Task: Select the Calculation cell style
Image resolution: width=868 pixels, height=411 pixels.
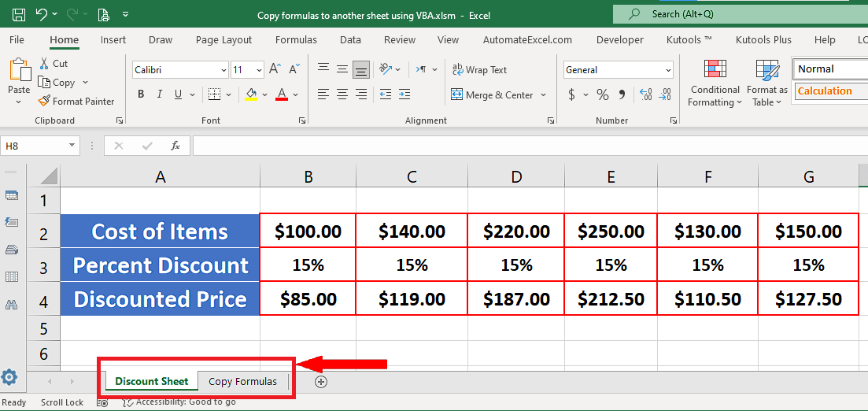Action: click(829, 91)
